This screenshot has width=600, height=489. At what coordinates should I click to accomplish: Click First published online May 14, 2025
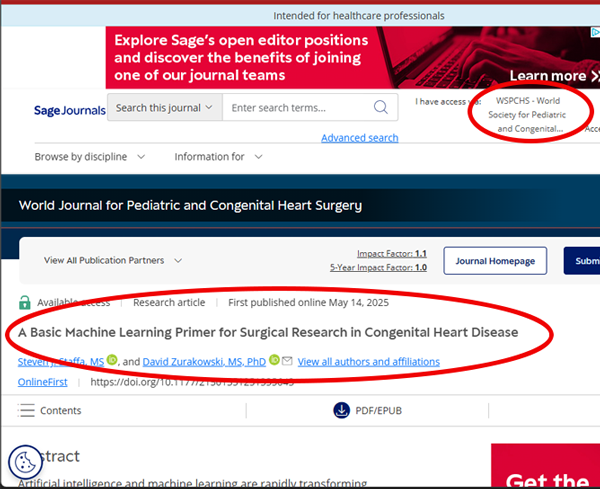coord(308,303)
